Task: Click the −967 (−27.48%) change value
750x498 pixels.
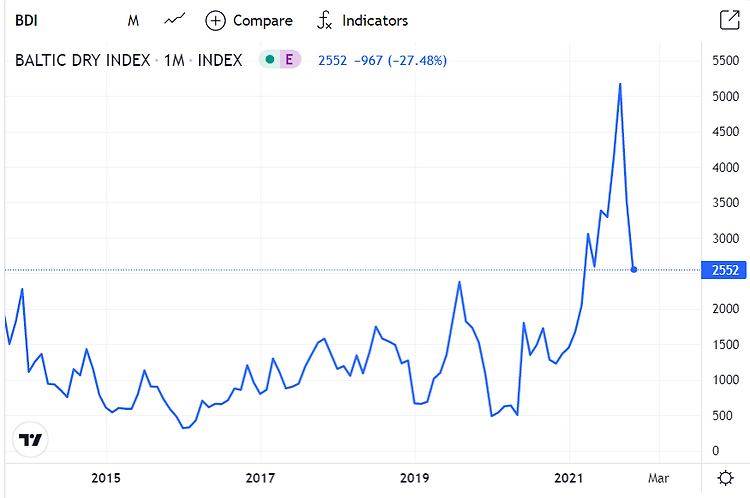Action: (400, 60)
